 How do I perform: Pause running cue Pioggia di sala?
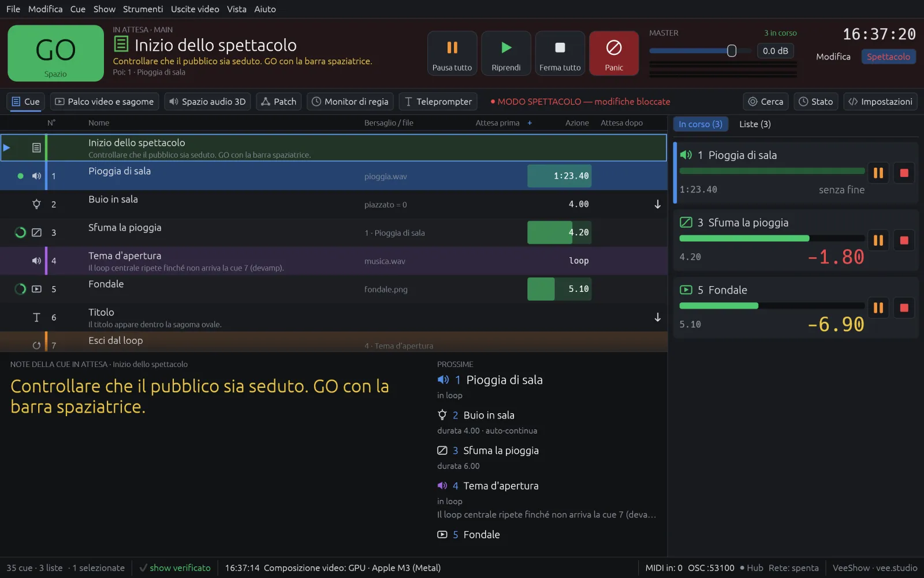point(878,173)
